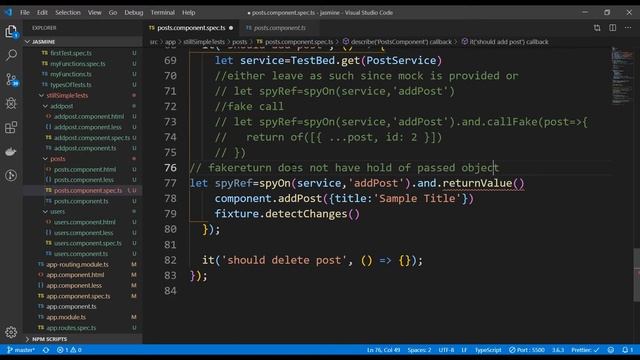Open the Docker view icon

11,151
